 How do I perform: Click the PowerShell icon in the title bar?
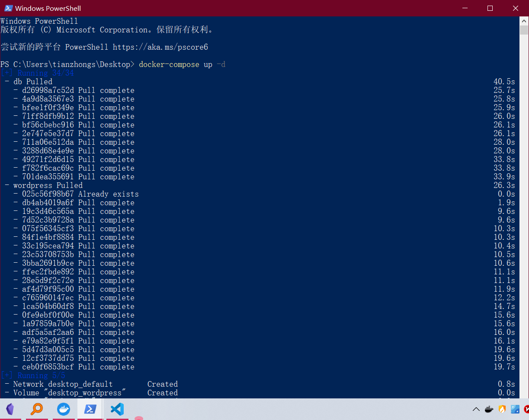pos(8,8)
